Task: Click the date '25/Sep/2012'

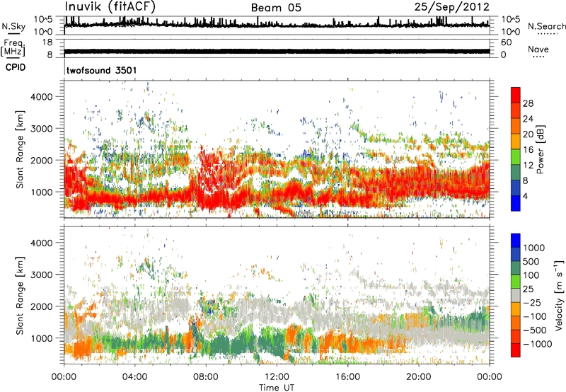Action: 452,7
